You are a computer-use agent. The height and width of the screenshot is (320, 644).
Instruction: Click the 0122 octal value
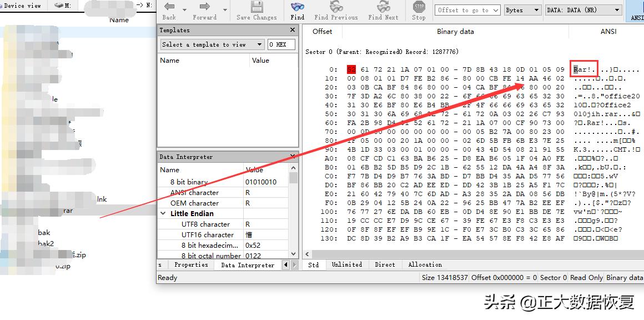pos(253,256)
